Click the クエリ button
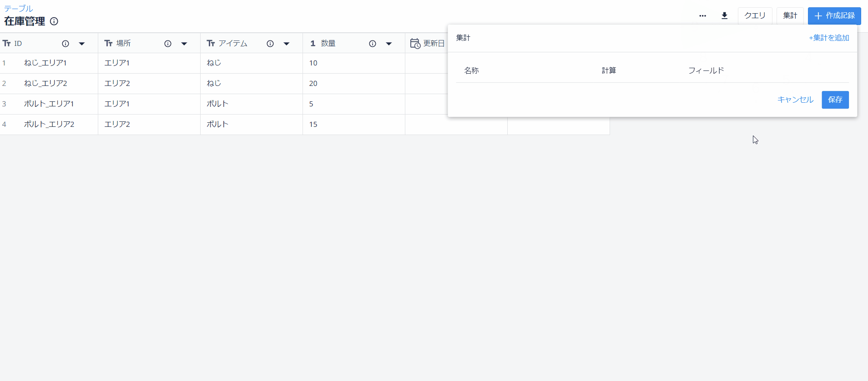Viewport: 868px width, 381px height. click(x=755, y=16)
